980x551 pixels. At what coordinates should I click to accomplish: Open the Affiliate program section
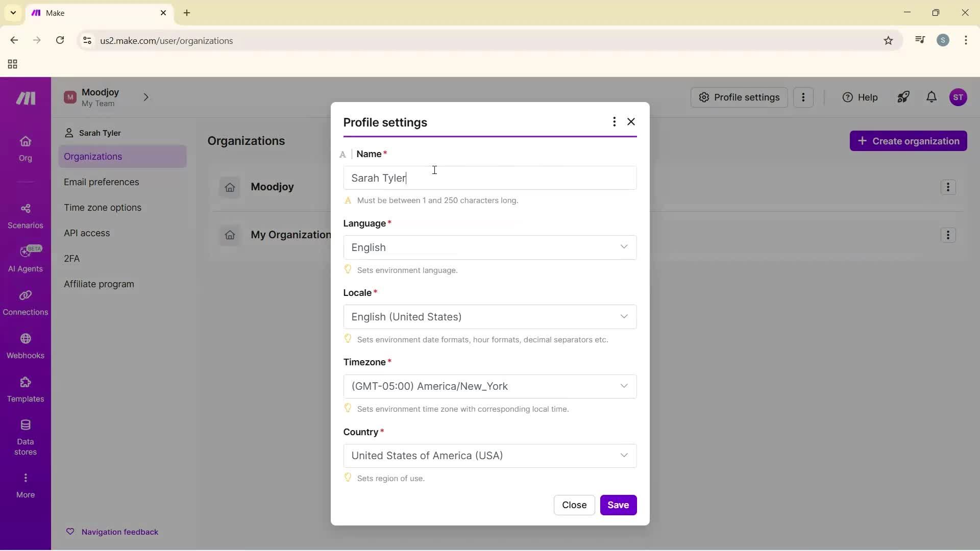pyautogui.click(x=100, y=284)
